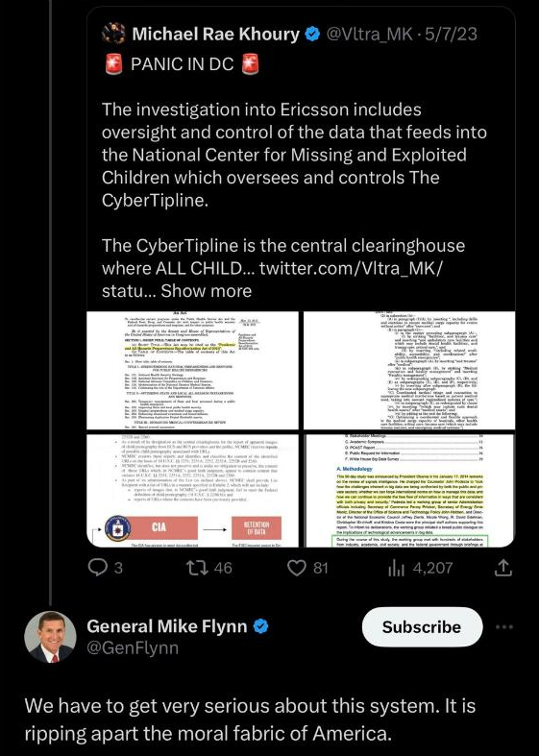
Task: Click General Mike Flynn's verified badge
Action: [260, 625]
